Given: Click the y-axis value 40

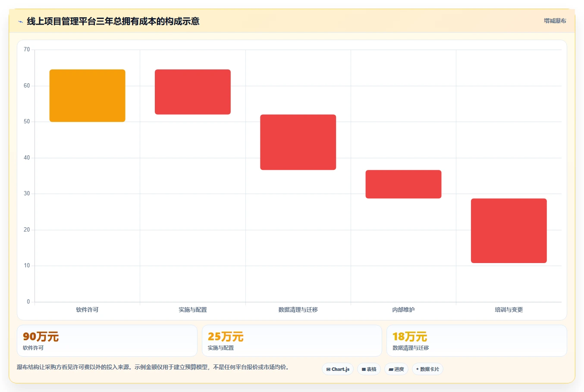Looking at the screenshot, I should pyautogui.click(x=27, y=158).
